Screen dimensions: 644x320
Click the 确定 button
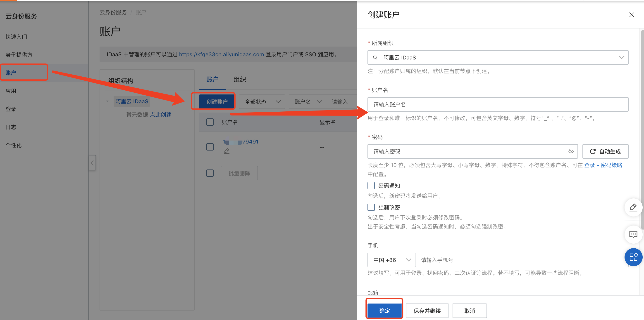tap(384, 311)
